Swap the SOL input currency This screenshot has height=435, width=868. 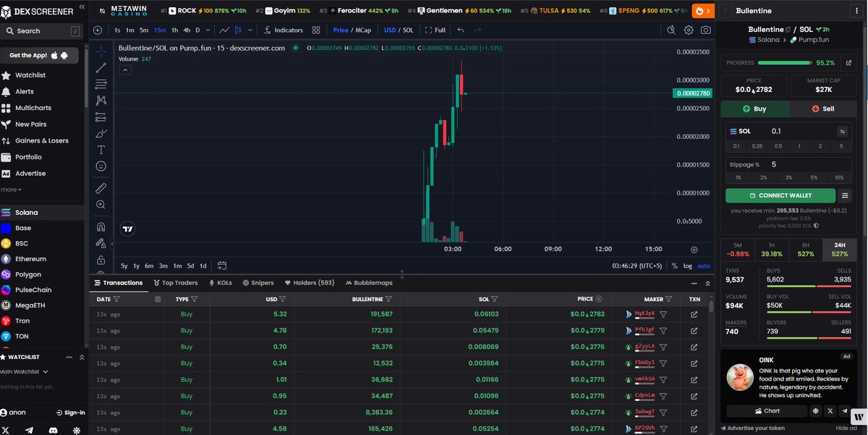click(842, 131)
